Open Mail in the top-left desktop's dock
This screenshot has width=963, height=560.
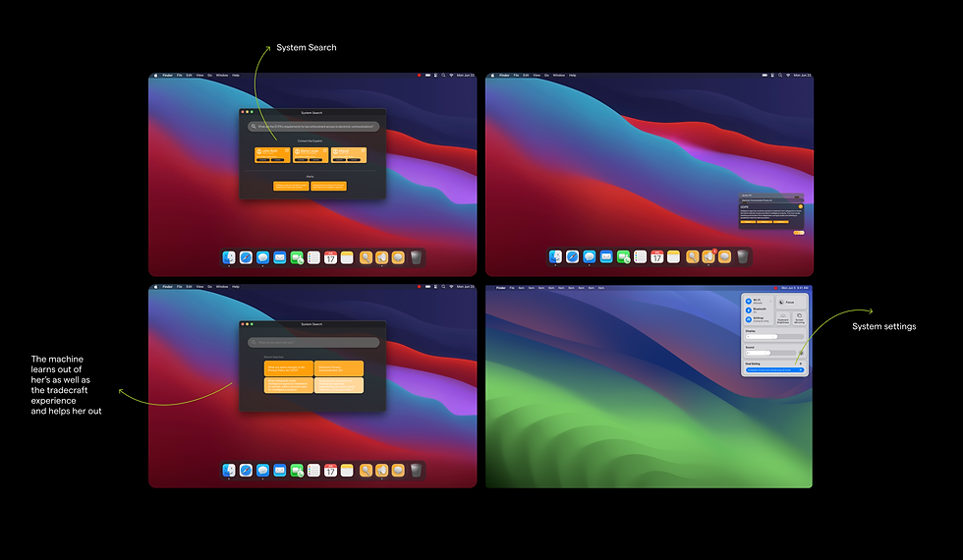[279, 257]
